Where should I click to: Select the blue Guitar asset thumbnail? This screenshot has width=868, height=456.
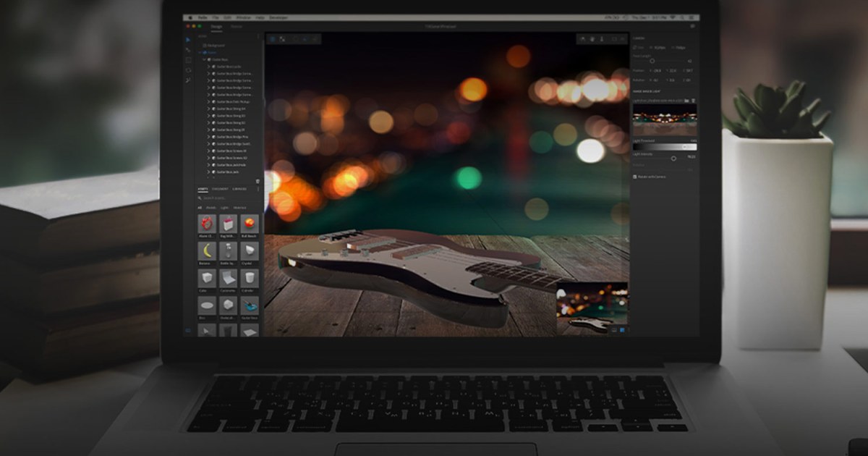(249, 305)
